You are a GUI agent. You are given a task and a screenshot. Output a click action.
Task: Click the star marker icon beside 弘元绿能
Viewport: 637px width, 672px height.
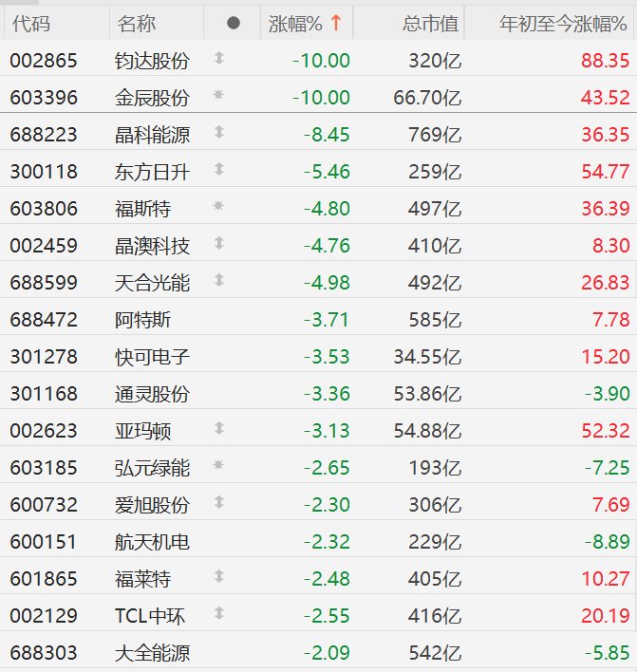click(219, 466)
